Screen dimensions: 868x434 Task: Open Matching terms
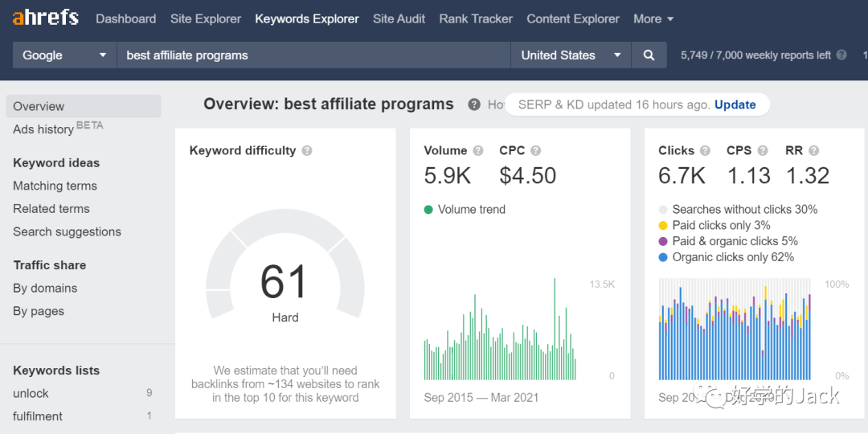[55, 186]
